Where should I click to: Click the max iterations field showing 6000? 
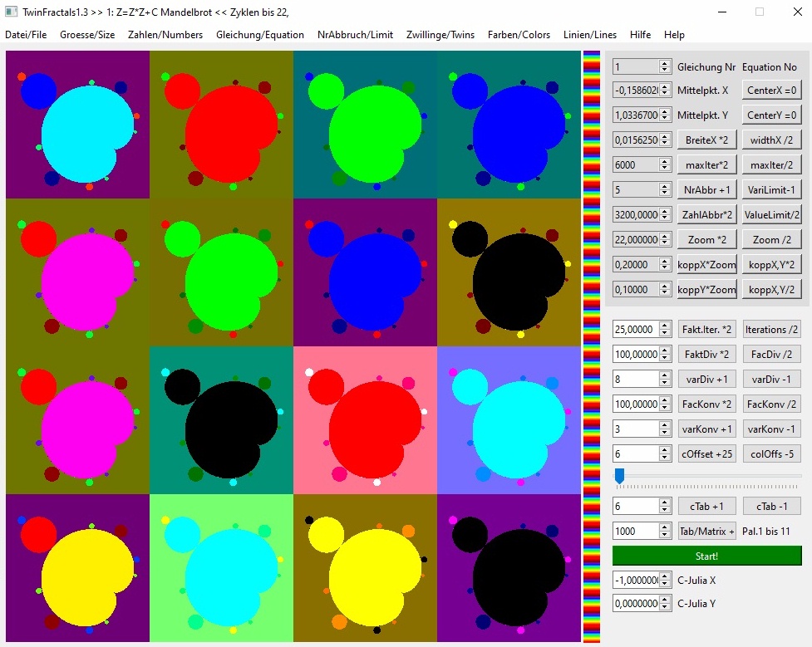coord(642,164)
